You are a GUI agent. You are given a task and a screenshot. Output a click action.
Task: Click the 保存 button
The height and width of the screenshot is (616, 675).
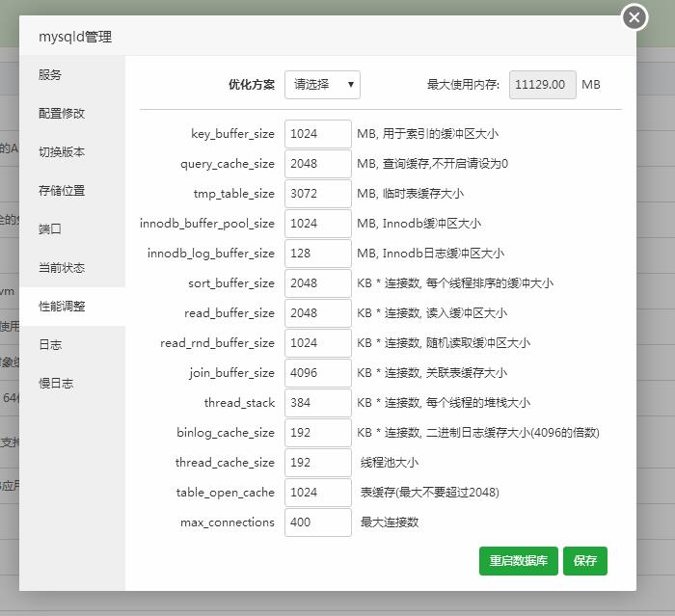pyautogui.click(x=584, y=560)
